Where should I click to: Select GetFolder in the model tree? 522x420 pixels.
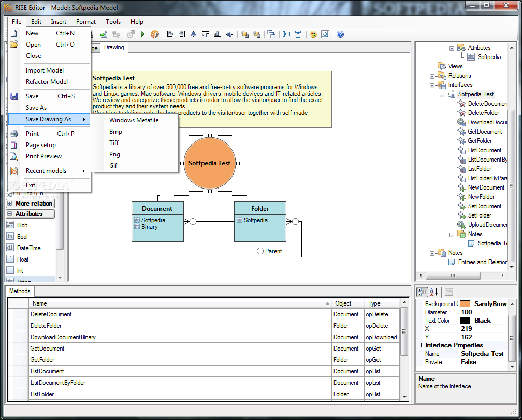point(480,141)
